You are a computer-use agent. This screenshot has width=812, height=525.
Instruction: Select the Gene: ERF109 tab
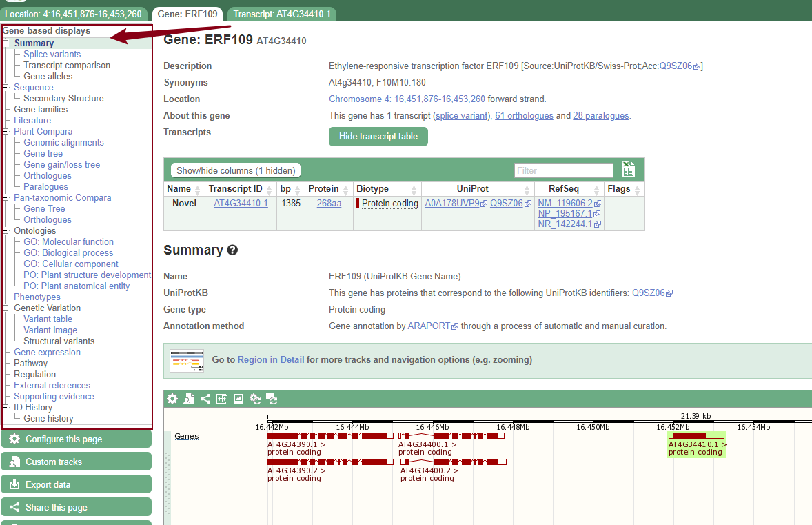click(187, 14)
